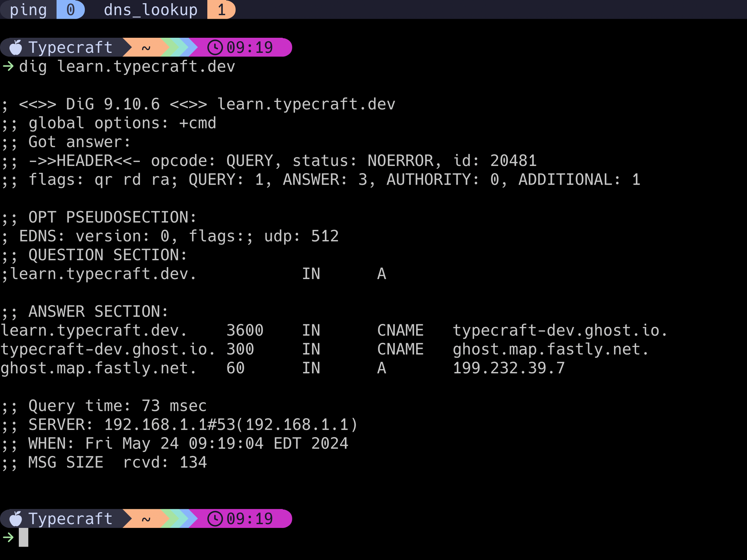Select the dns_lookup tmux window tab
Viewport: 747px width, 560px height.
[x=151, y=9]
